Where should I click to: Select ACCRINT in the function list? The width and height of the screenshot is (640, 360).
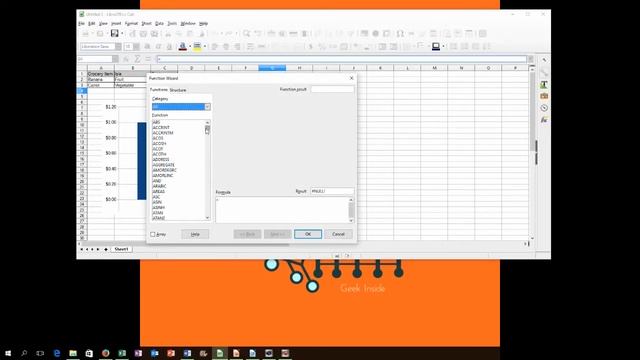pyautogui.click(x=161, y=128)
